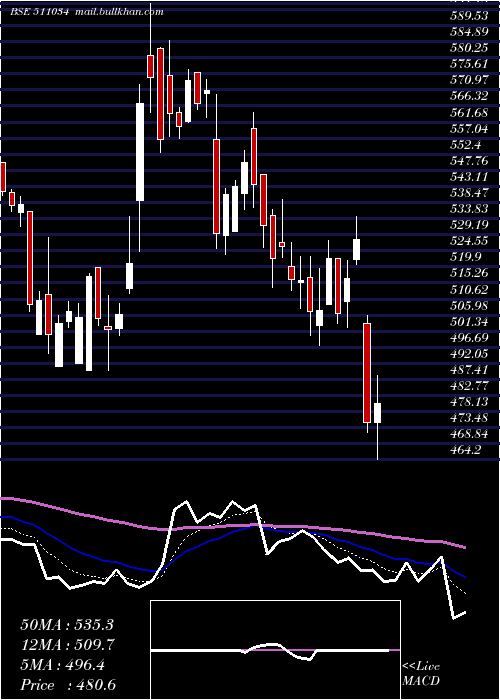Click the 505.98 price axis label
This screenshot has width=500, height=700.
pyautogui.click(x=468, y=306)
